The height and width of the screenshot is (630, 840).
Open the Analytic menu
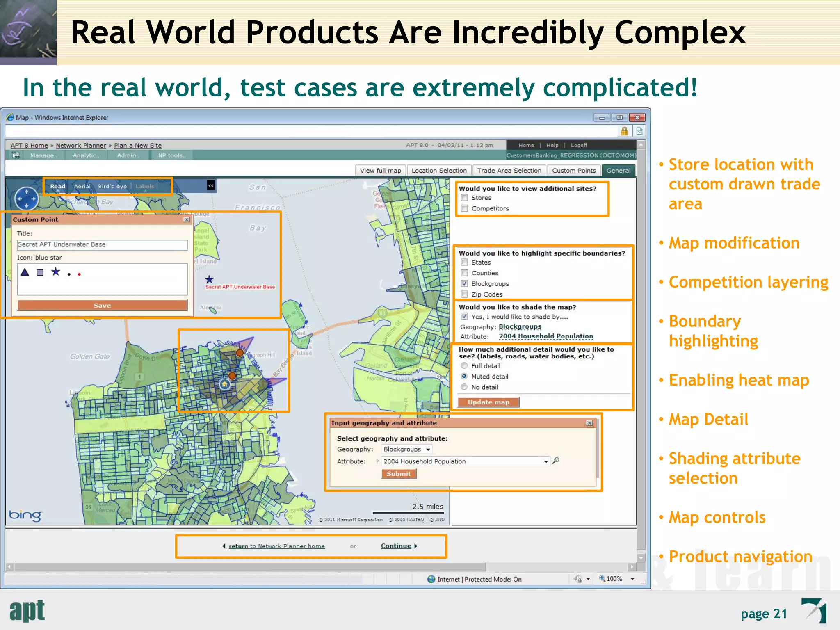tap(86, 155)
